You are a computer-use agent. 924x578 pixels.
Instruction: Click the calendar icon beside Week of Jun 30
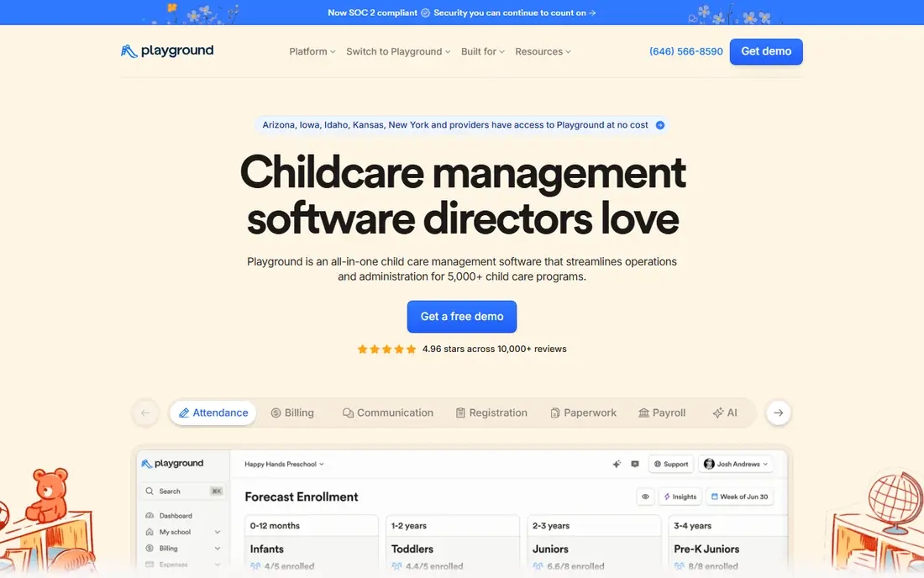pos(715,497)
